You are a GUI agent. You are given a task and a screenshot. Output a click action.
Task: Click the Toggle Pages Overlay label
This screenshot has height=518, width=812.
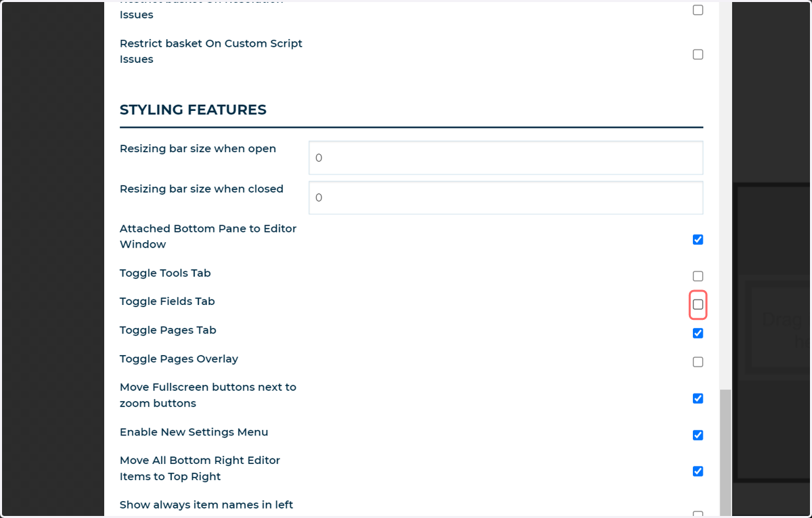(x=179, y=359)
